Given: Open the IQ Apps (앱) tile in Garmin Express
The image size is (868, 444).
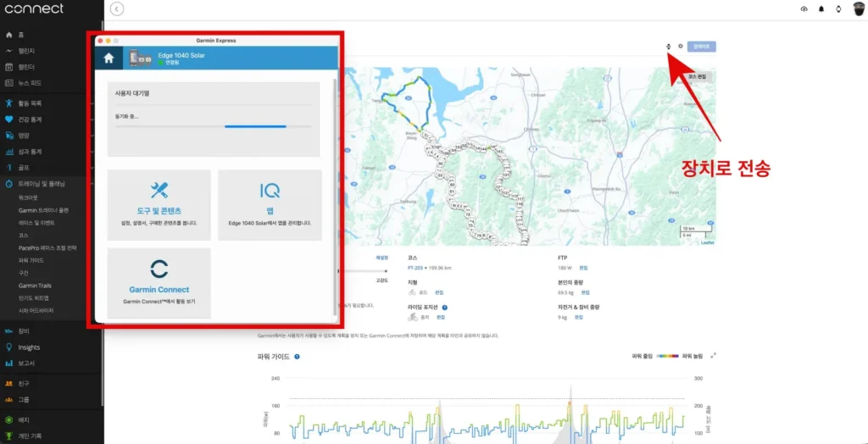Looking at the screenshot, I should (270, 205).
